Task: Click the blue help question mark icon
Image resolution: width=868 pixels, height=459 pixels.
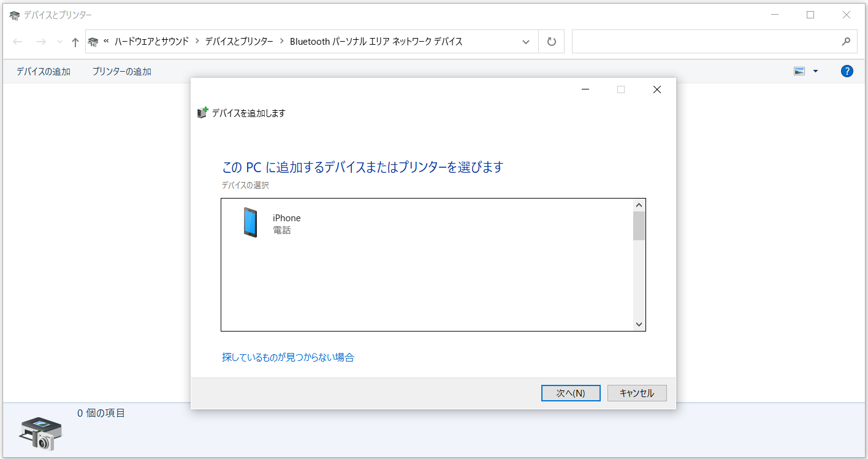Action: (x=847, y=71)
